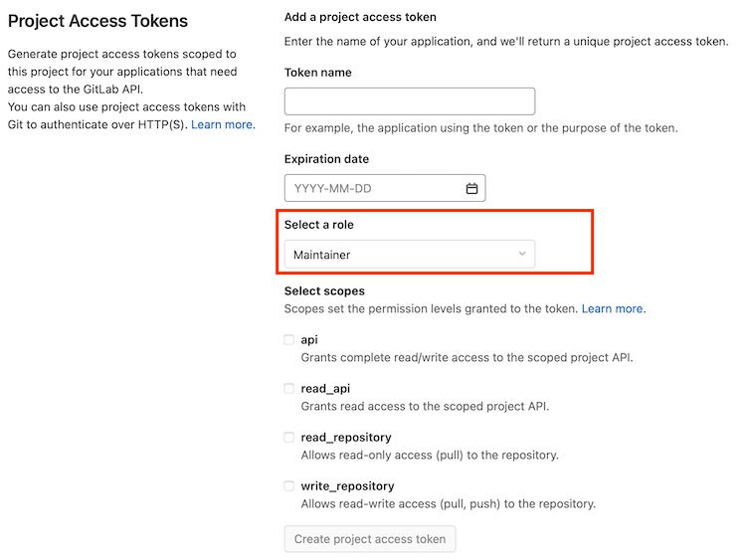
Task: Follow the Learn more link for scopes
Action: (613, 309)
